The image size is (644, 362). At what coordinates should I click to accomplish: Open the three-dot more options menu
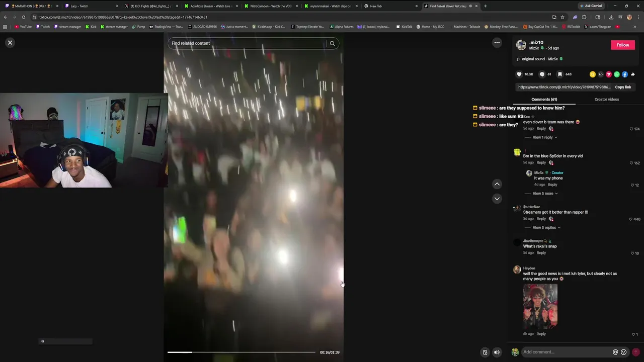pos(497,43)
